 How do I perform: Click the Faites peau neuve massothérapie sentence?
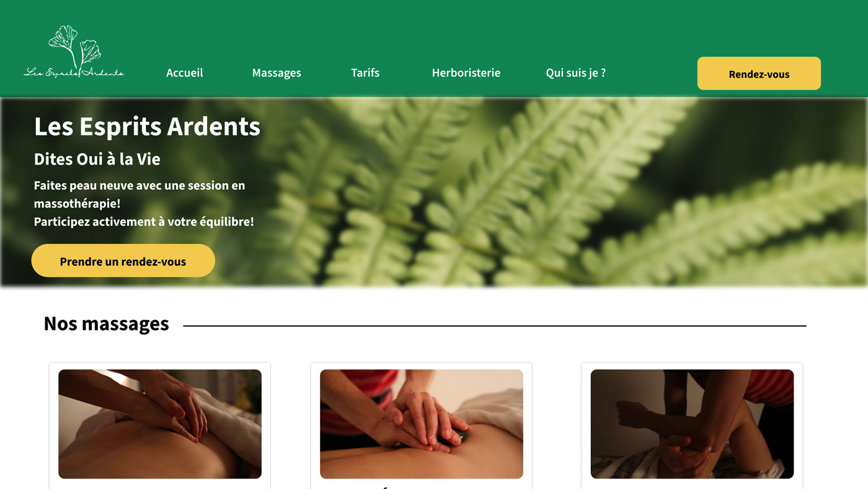(139, 194)
